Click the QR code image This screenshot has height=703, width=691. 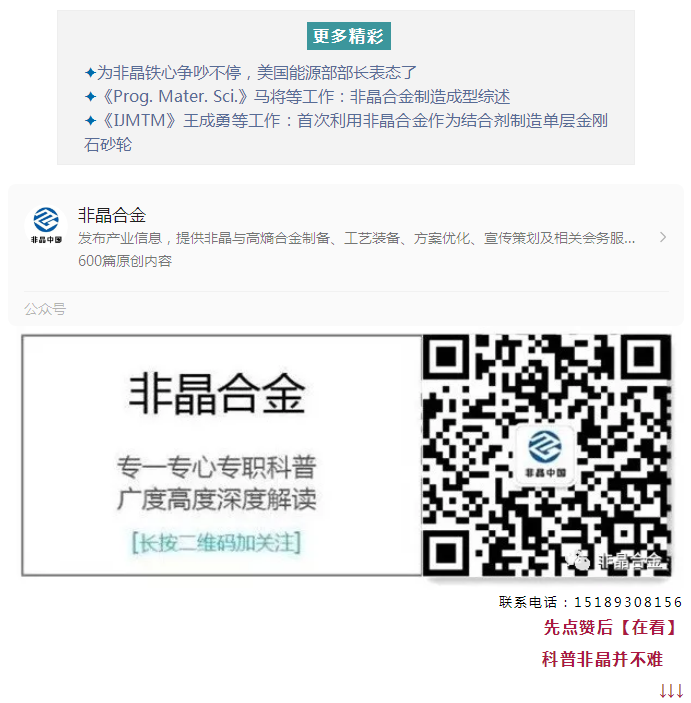547,456
